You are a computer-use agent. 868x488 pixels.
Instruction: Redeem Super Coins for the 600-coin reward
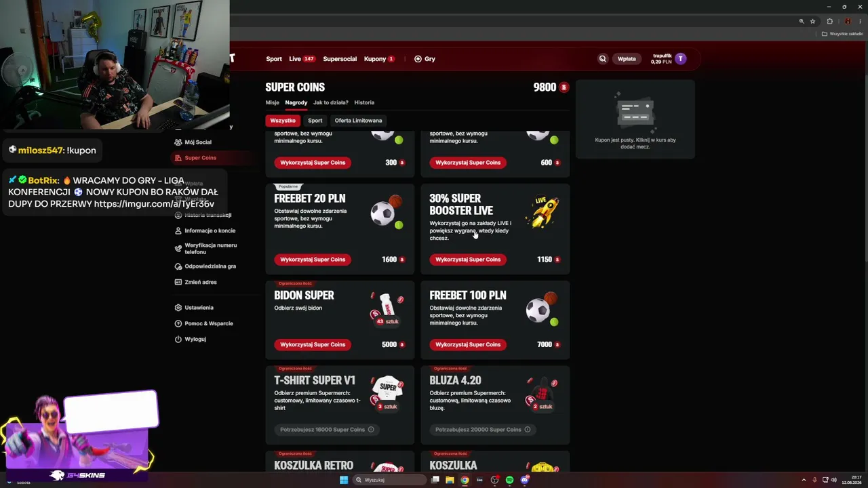click(468, 163)
